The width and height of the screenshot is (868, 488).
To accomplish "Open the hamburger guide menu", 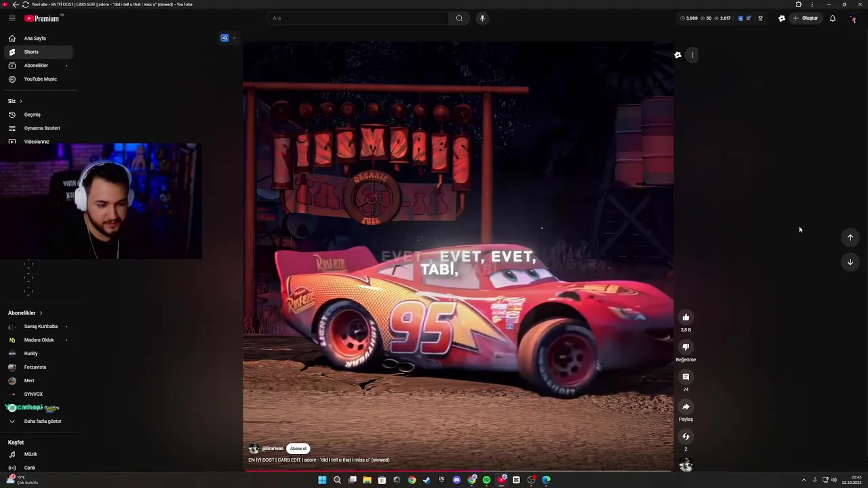I will 12,18.
